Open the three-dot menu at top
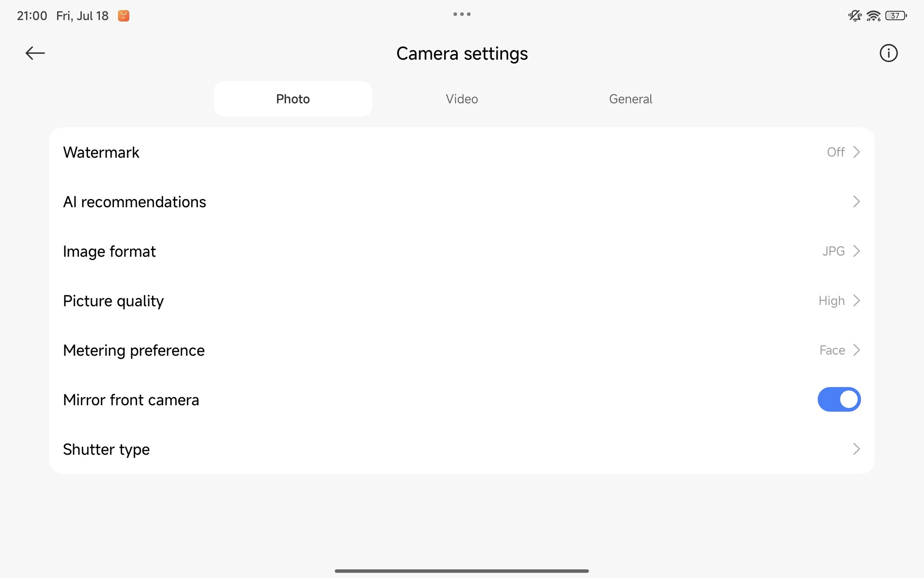This screenshot has width=924, height=578. pyautogui.click(x=462, y=14)
